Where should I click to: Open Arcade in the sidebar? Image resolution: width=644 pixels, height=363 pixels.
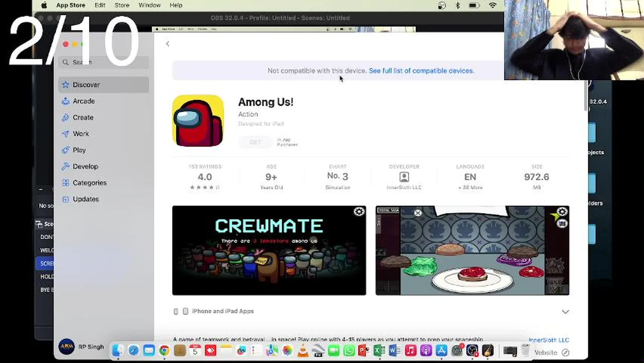[x=103, y=101]
